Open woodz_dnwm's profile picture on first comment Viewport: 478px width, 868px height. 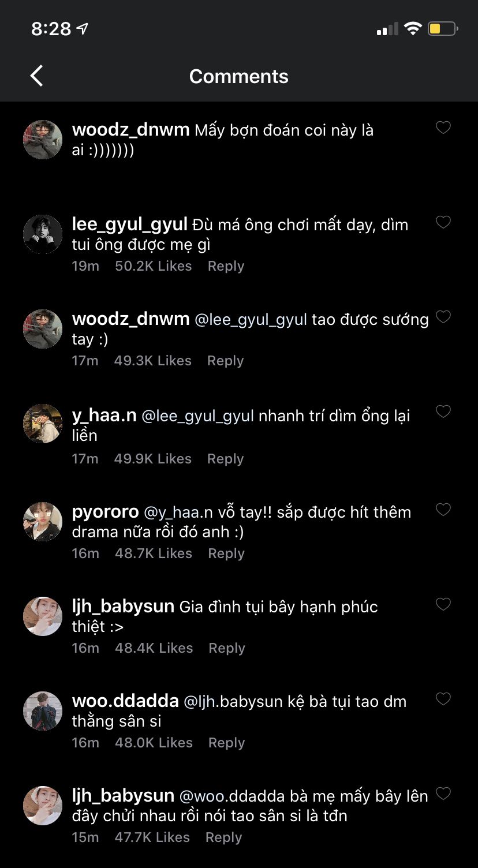pyautogui.click(x=43, y=140)
